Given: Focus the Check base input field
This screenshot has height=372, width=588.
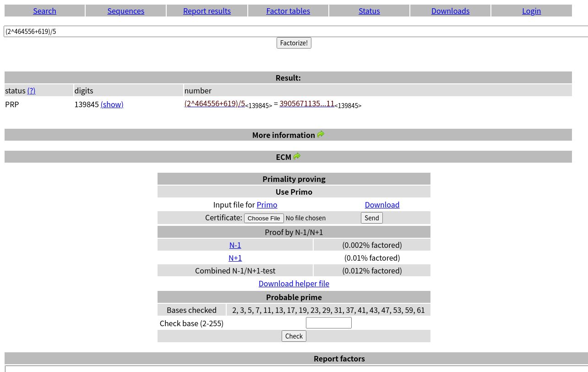Looking at the screenshot, I should point(329,323).
